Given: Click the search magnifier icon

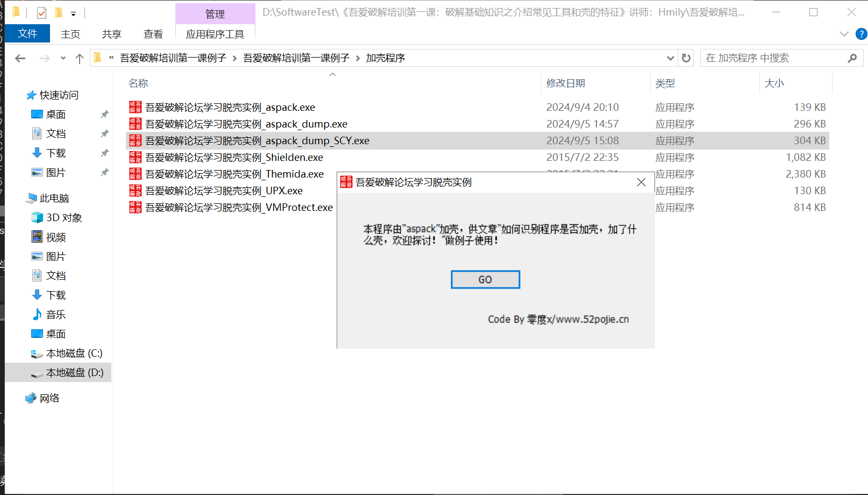Looking at the screenshot, I should 852,58.
